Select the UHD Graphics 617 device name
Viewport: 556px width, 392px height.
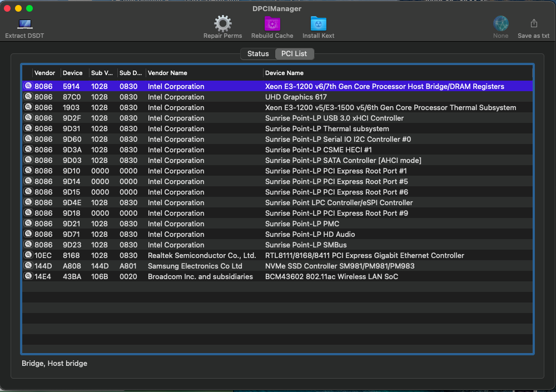point(296,97)
